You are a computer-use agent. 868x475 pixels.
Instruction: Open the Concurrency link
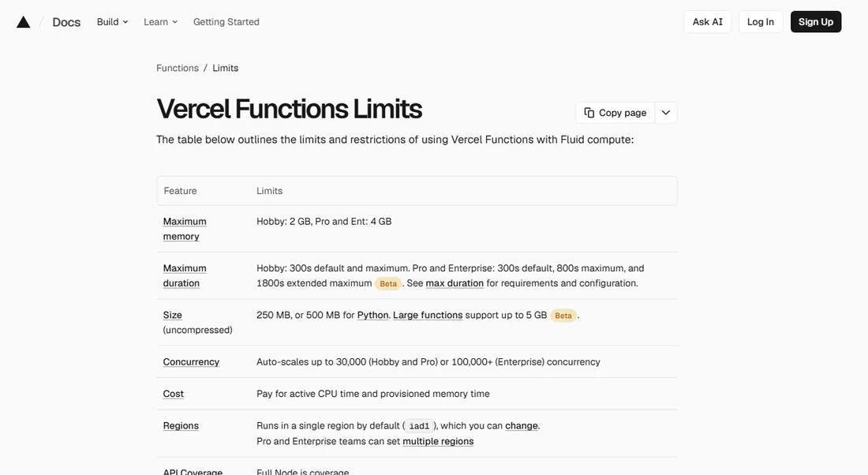[x=191, y=361]
